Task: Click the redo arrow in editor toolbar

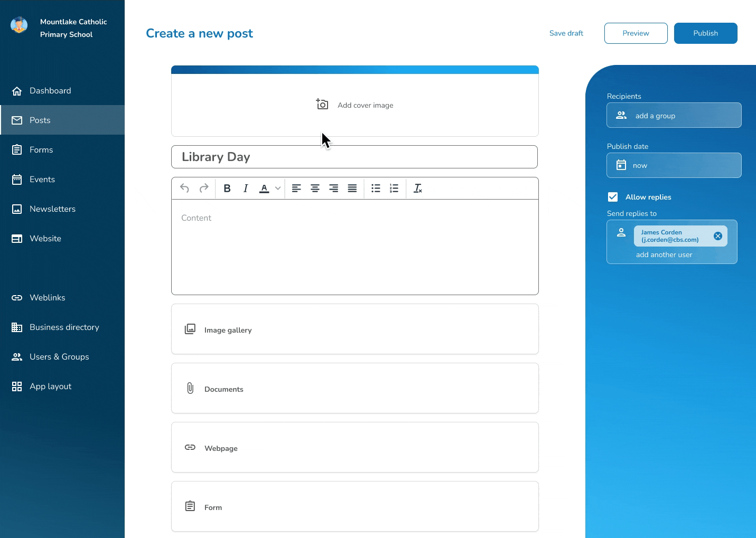Action: click(204, 188)
